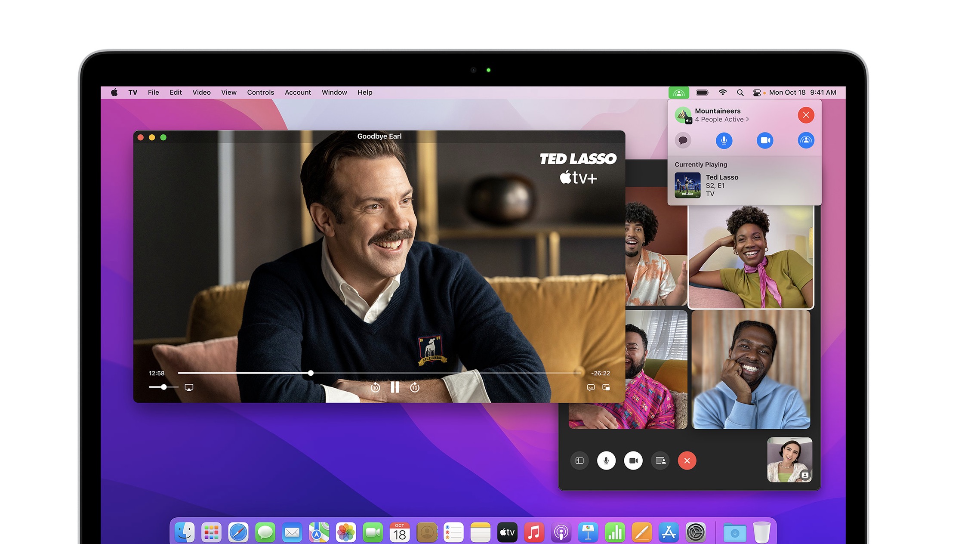The height and width of the screenshot is (544, 980).
Task: Open the Video menu
Action: tap(201, 93)
